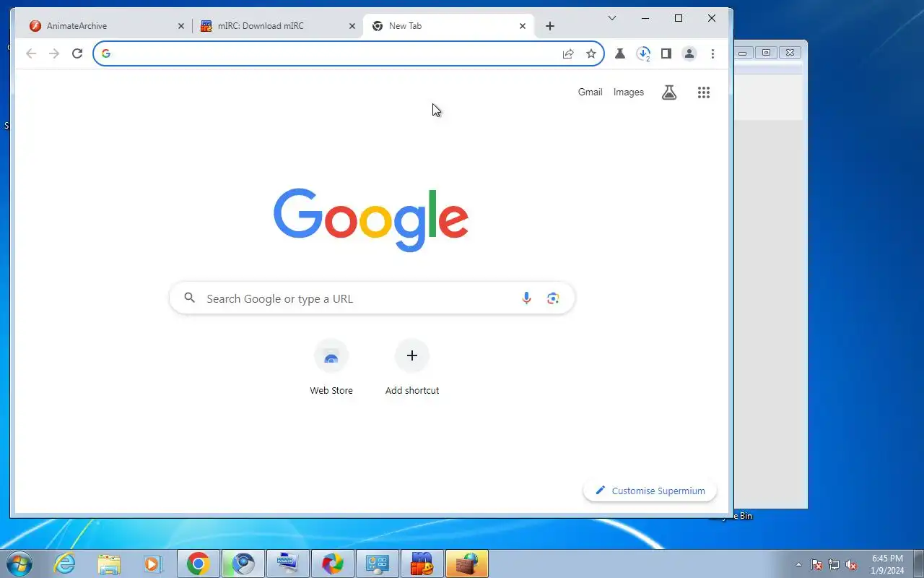The height and width of the screenshot is (578, 924).
Task: Open the downloads icon in toolbar
Action: point(643,53)
